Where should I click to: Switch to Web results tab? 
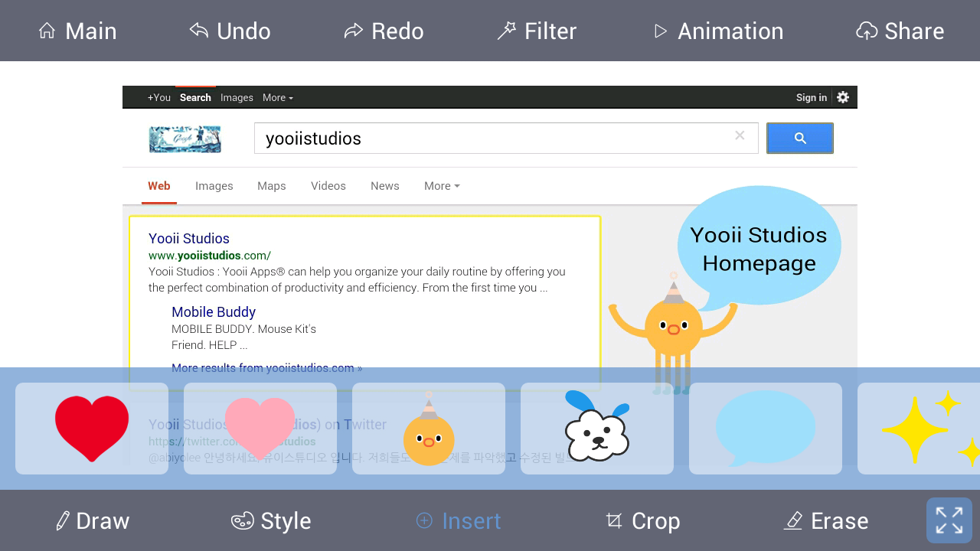pos(159,186)
